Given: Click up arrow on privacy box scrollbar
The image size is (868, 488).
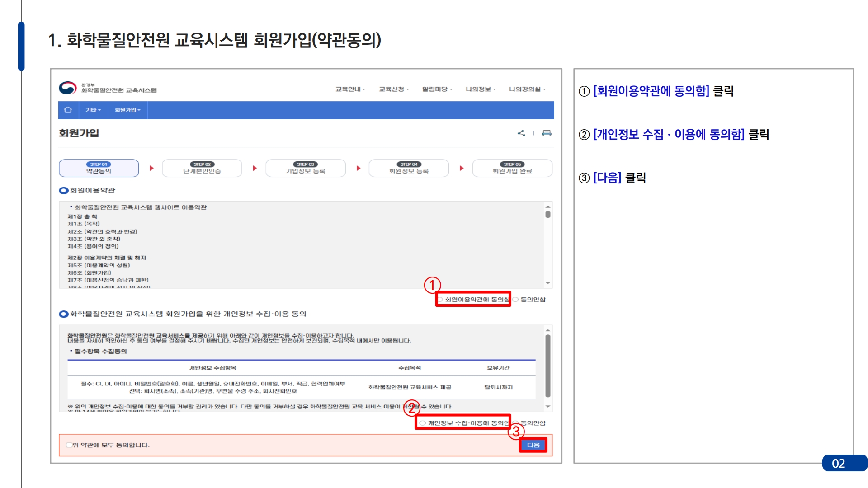Looking at the screenshot, I should [548, 330].
